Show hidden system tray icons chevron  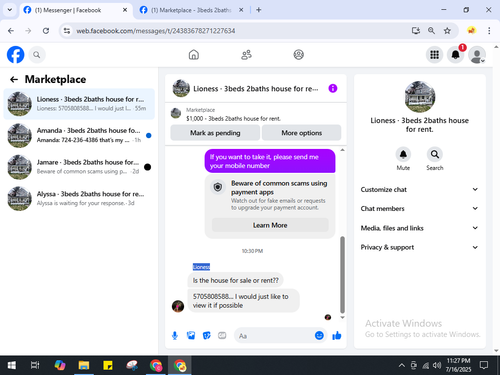tap(402, 366)
